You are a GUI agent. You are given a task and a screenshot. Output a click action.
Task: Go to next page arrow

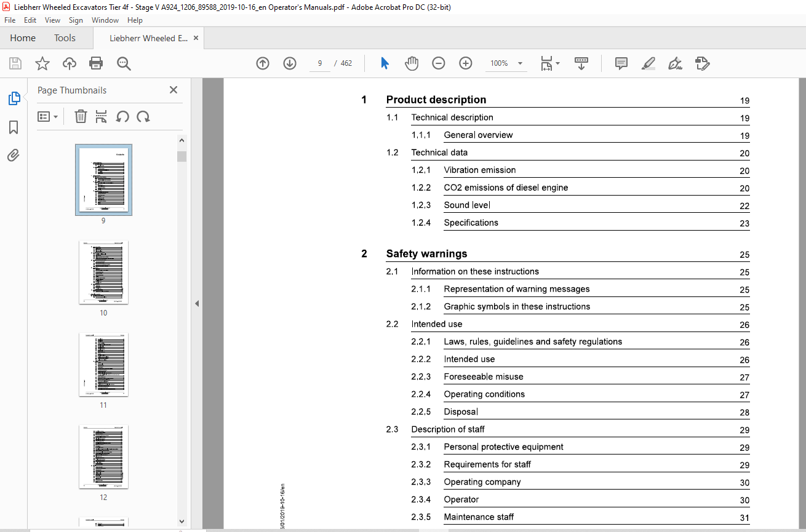(290, 63)
